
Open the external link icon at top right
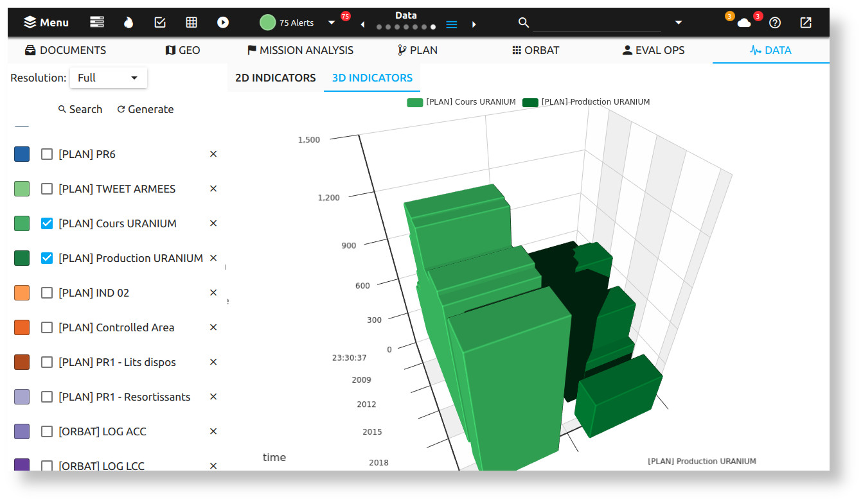click(x=805, y=22)
